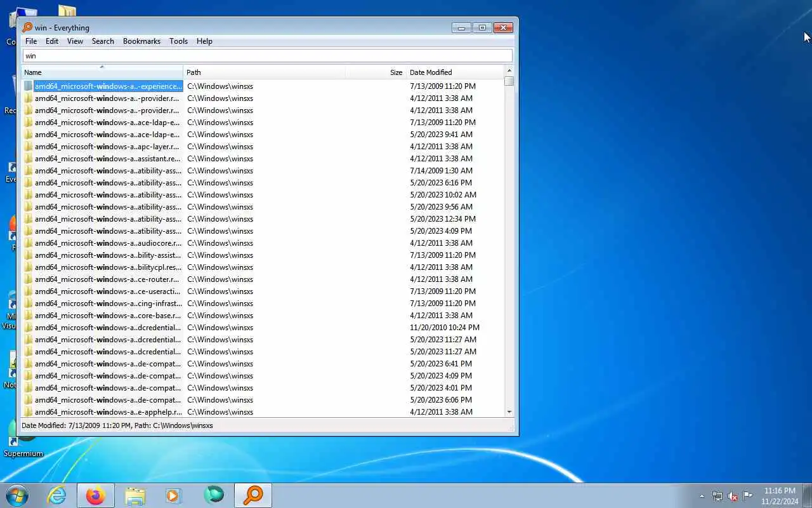
Task: Click the date '5/20/2023 9:56 AM'
Action: (x=441, y=206)
